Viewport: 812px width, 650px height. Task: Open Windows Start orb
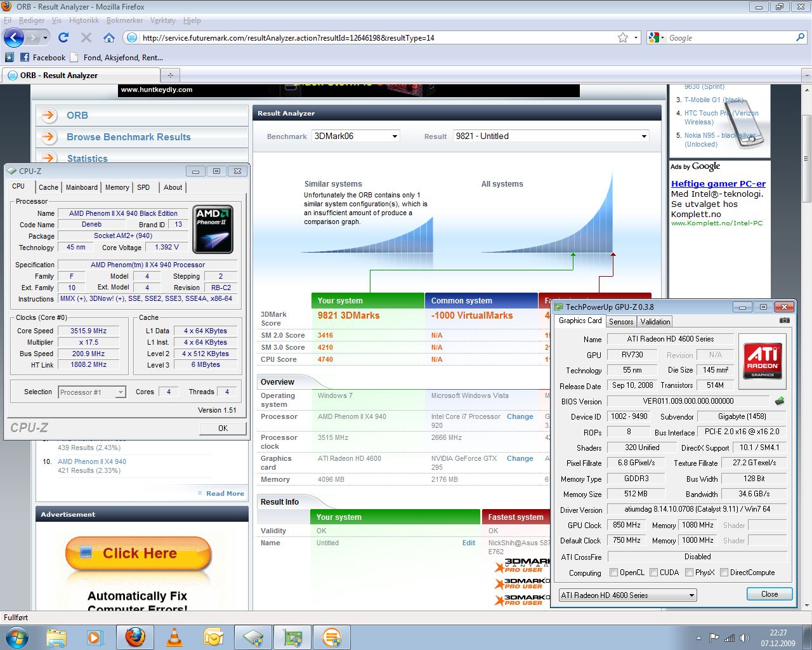pyautogui.click(x=16, y=637)
